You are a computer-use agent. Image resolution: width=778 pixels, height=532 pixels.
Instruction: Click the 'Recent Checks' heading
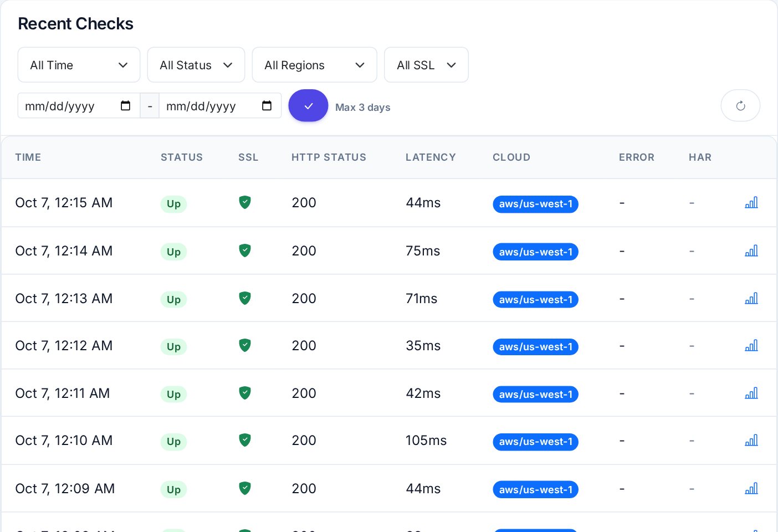(76, 24)
